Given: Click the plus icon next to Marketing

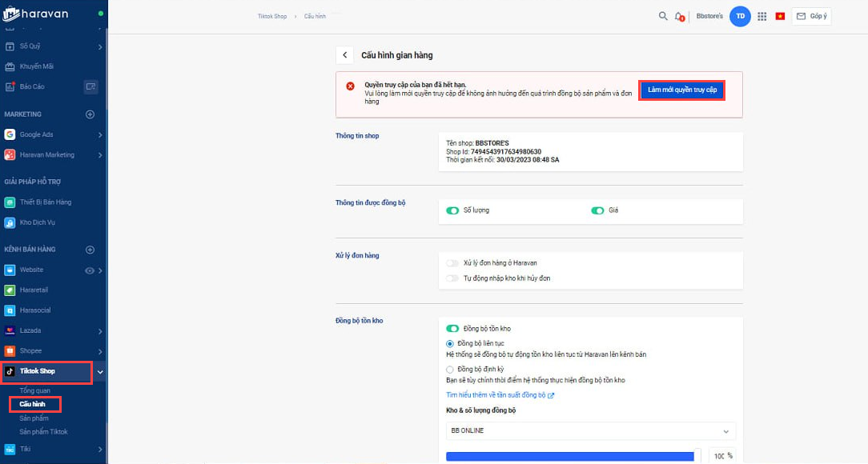Looking at the screenshot, I should pos(90,114).
